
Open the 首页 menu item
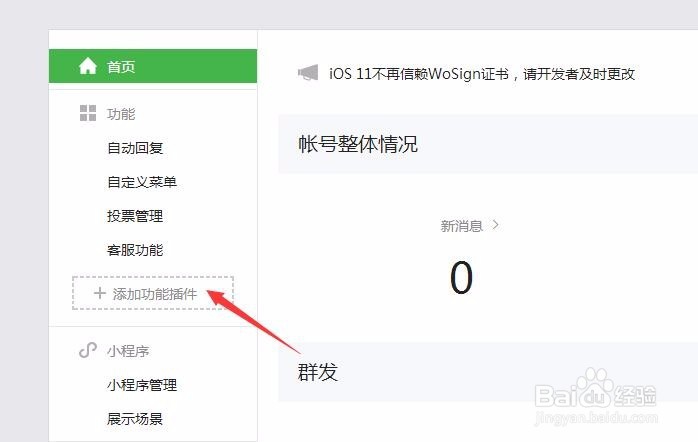(x=153, y=66)
